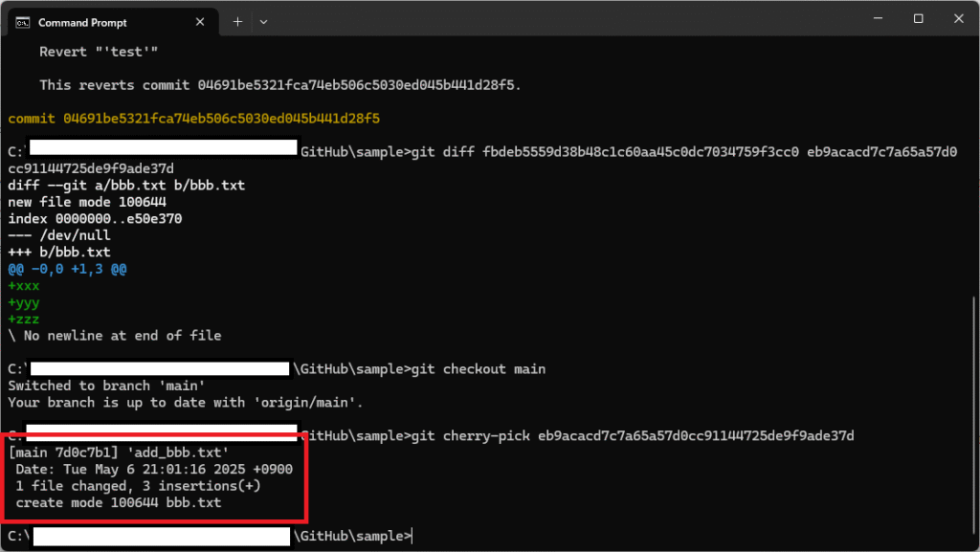980x552 pixels.
Task: Select the Command Prompt tab
Action: tap(113, 22)
